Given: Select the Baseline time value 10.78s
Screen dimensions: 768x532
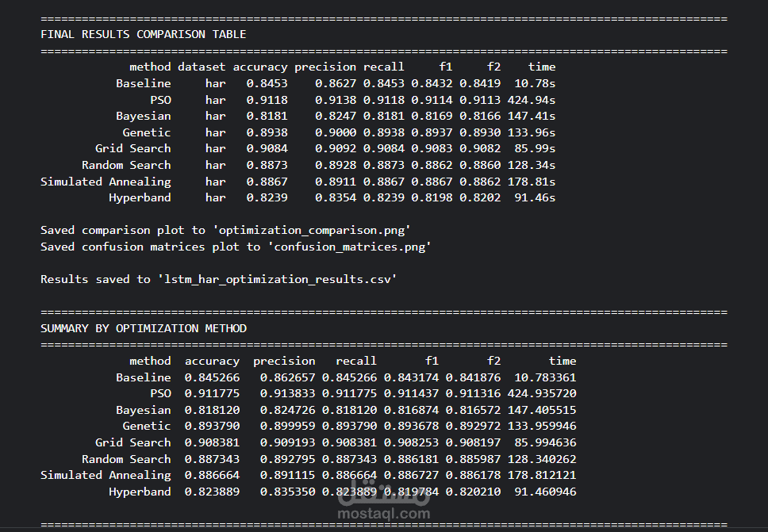Looking at the screenshot, I should pos(534,83).
